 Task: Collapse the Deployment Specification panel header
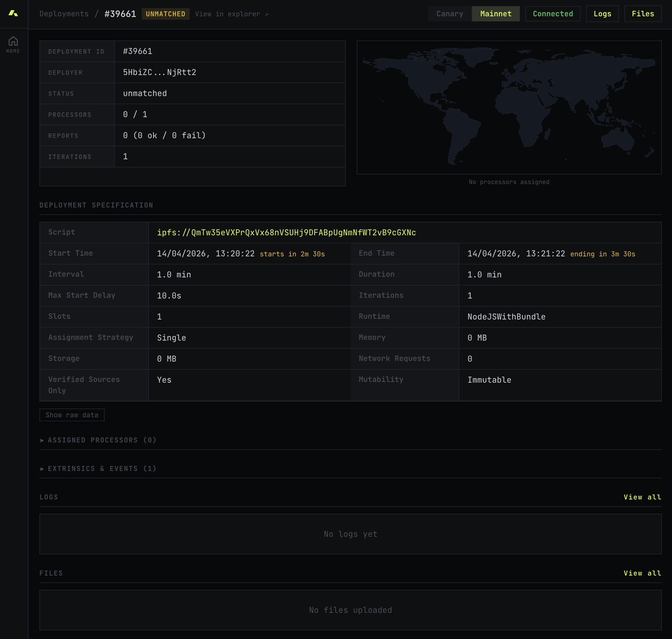[x=96, y=205]
